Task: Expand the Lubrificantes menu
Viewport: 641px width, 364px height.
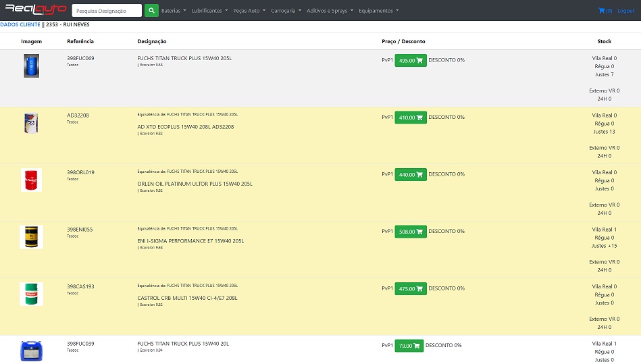Action: (x=209, y=11)
